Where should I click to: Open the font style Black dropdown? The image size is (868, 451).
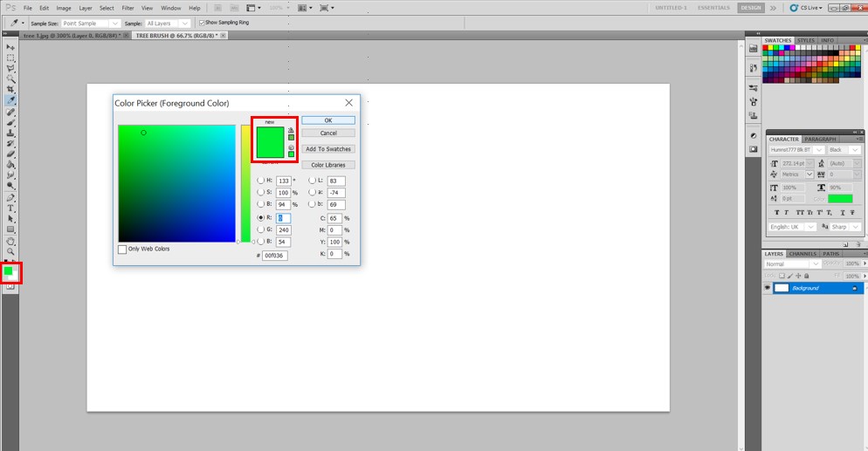click(x=844, y=150)
